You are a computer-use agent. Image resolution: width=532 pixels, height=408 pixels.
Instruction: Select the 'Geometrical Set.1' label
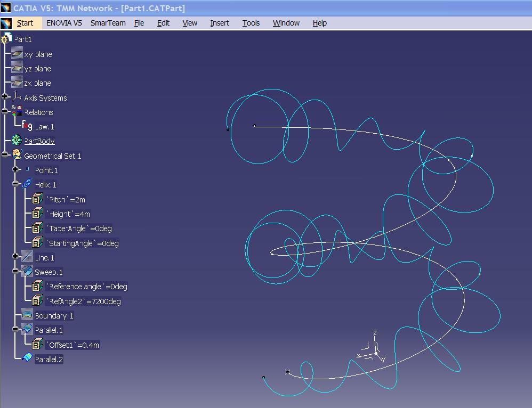coord(53,156)
